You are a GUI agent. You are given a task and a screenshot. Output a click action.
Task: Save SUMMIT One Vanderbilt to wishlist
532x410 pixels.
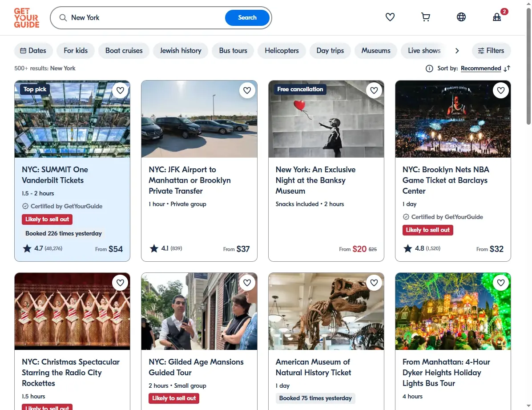(x=120, y=90)
